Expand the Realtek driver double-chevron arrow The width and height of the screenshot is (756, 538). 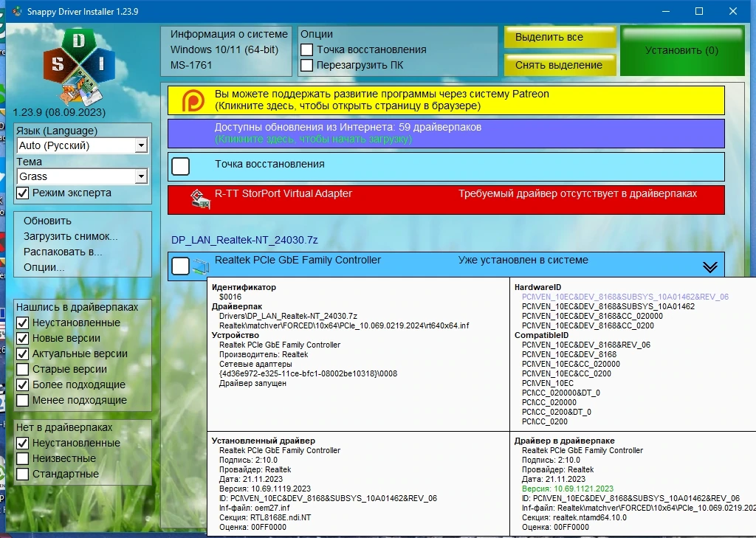pos(709,267)
